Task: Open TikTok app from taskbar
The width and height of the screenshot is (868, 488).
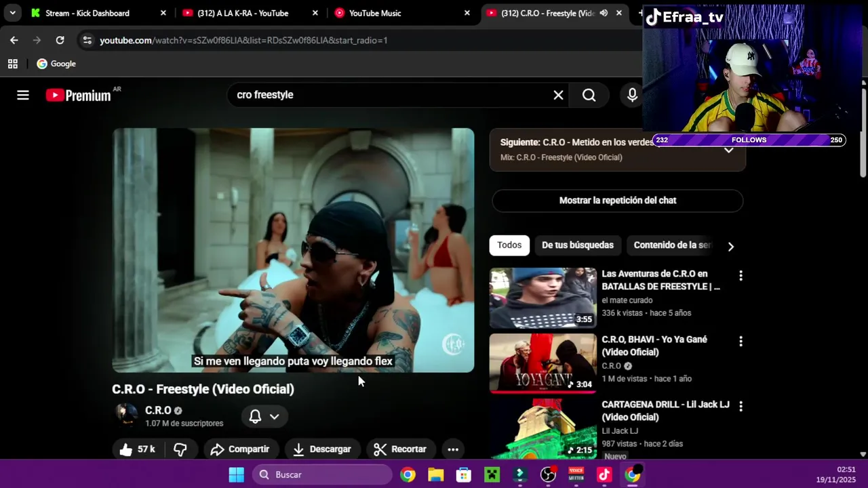Action: pyautogui.click(x=604, y=474)
